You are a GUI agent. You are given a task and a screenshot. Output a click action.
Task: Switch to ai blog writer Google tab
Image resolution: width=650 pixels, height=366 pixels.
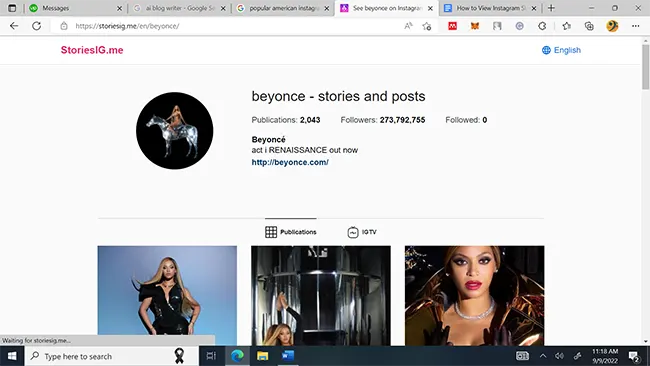pyautogui.click(x=179, y=8)
